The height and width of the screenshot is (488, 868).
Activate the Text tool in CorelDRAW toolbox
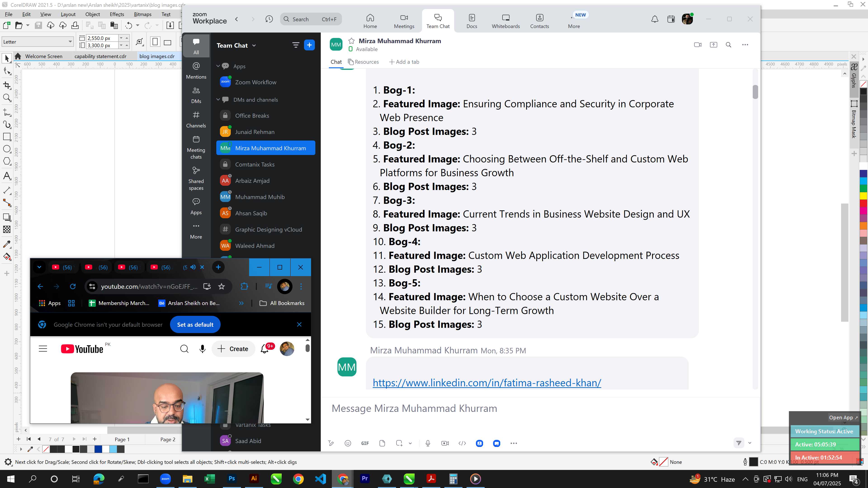[7, 176]
